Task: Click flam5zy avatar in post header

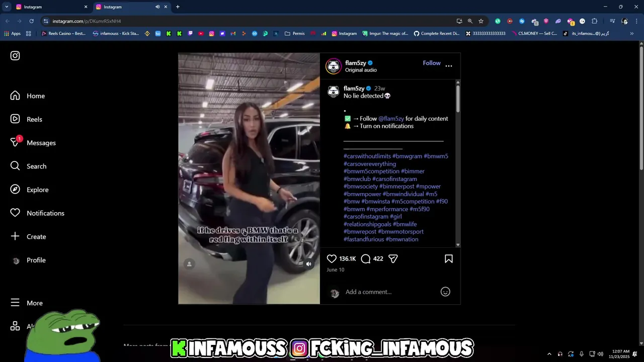Action: (333, 66)
